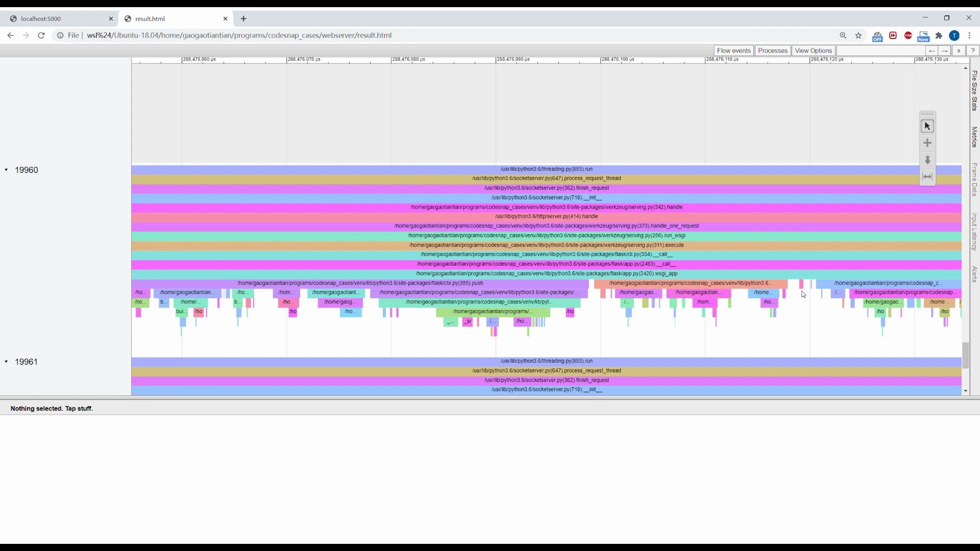Open the Metrics side tab
This screenshot has width=980, height=551.
(x=974, y=137)
